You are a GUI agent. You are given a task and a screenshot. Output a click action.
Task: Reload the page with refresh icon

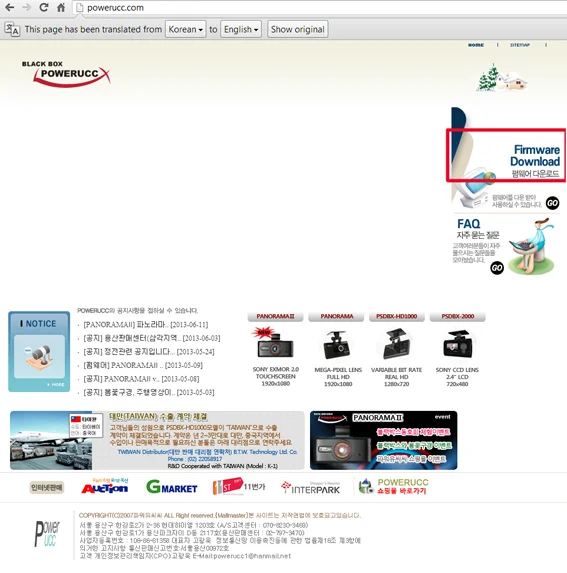[44, 7]
